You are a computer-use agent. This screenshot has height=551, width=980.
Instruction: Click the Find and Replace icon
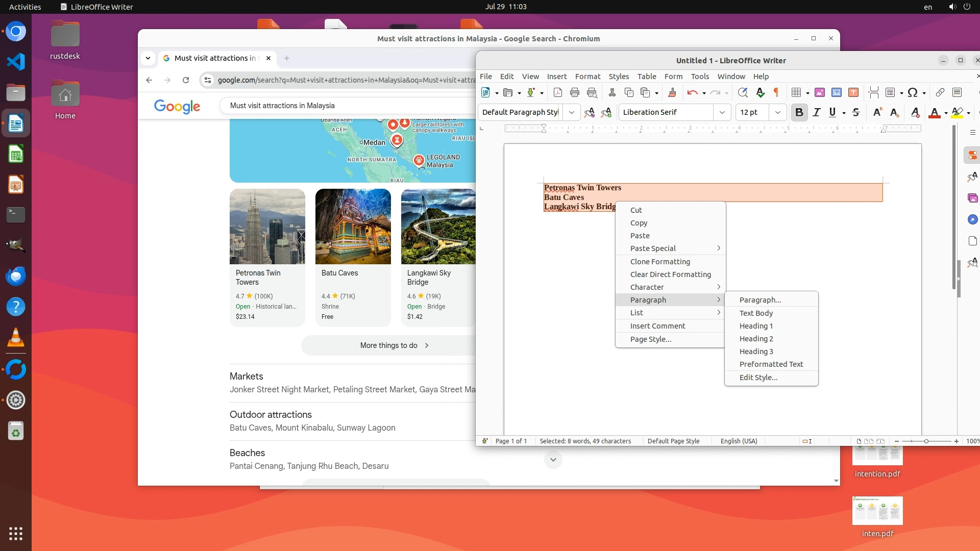pyautogui.click(x=743, y=92)
